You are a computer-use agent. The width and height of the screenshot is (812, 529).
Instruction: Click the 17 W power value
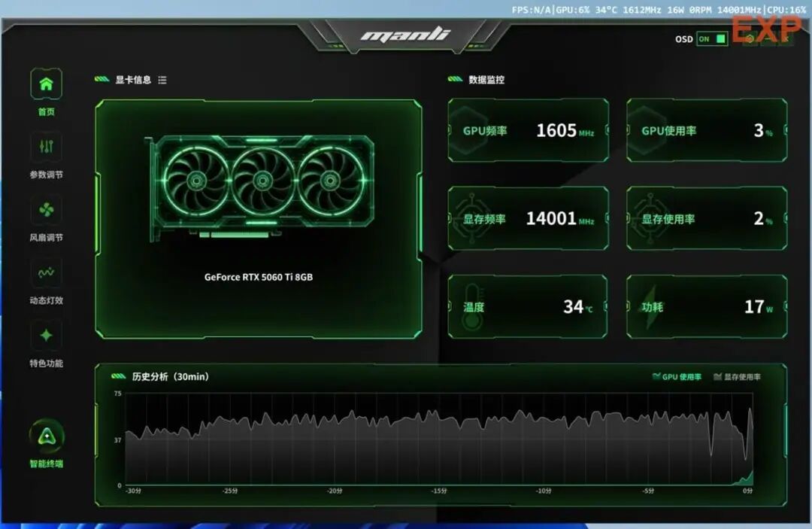pyautogui.click(x=759, y=307)
